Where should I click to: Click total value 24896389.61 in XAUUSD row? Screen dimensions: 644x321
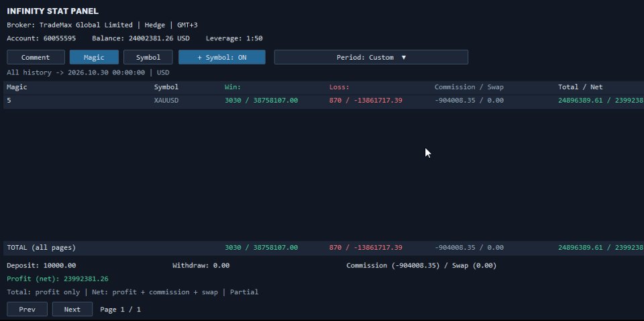pyautogui.click(x=580, y=100)
